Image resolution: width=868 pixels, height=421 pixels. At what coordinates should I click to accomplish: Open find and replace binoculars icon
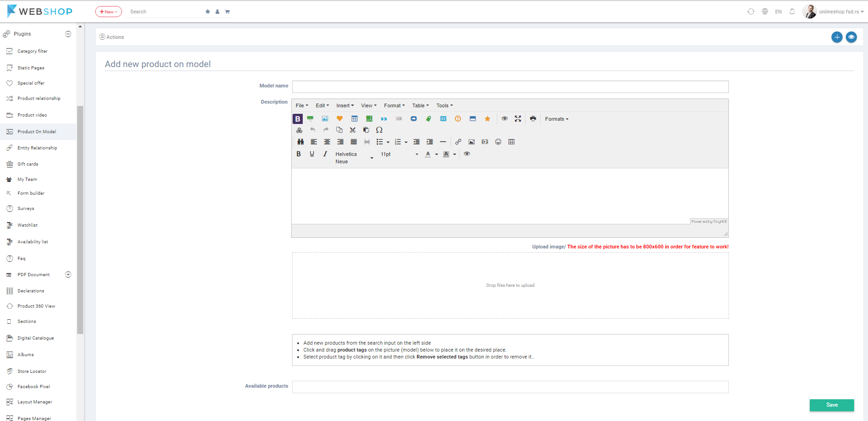pyautogui.click(x=300, y=142)
